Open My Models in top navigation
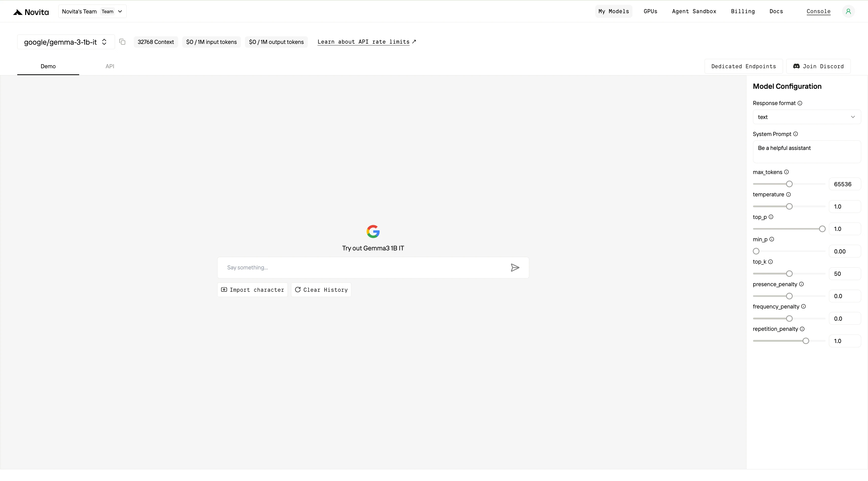This screenshot has height=481, width=868. tap(614, 11)
